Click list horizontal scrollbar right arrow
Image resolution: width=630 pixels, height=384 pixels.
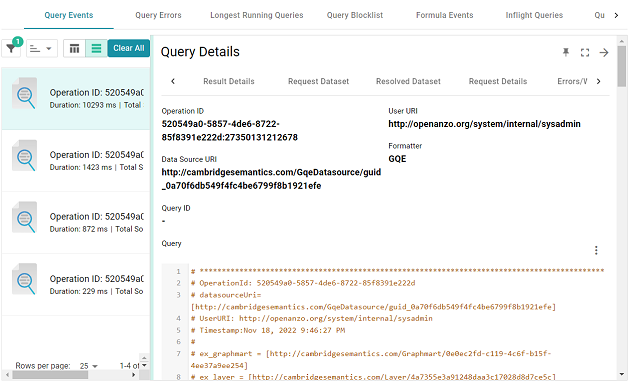coord(134,375)
